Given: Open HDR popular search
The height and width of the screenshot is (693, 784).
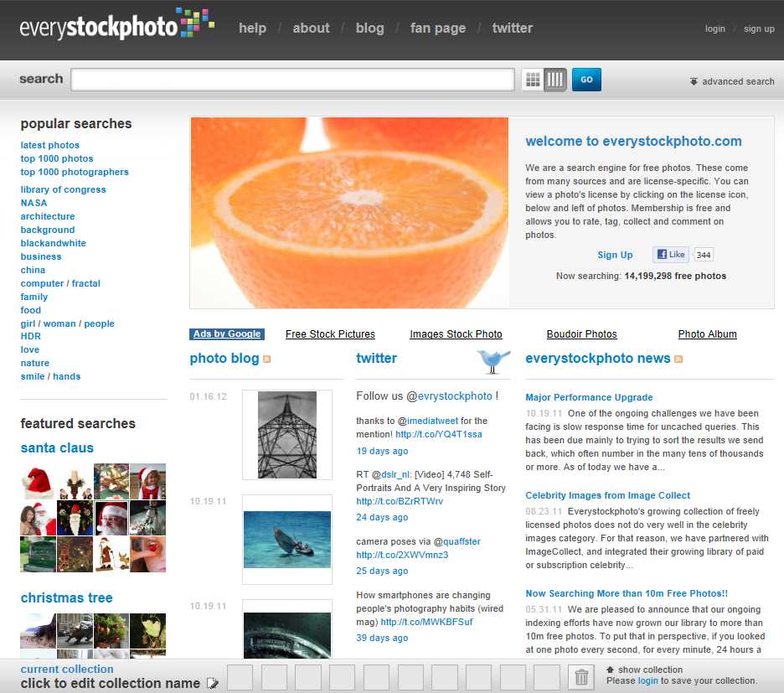Looking at the screenshot, I should [31, 336].
